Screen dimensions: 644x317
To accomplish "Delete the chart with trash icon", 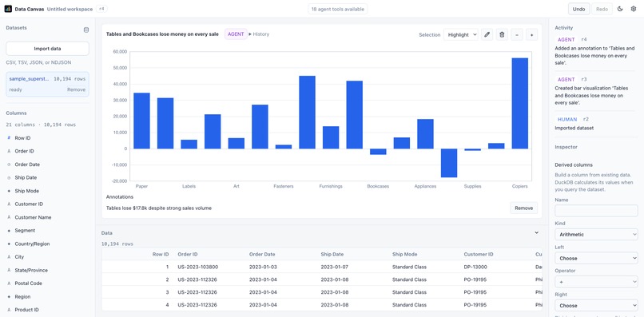I will 502,35.
